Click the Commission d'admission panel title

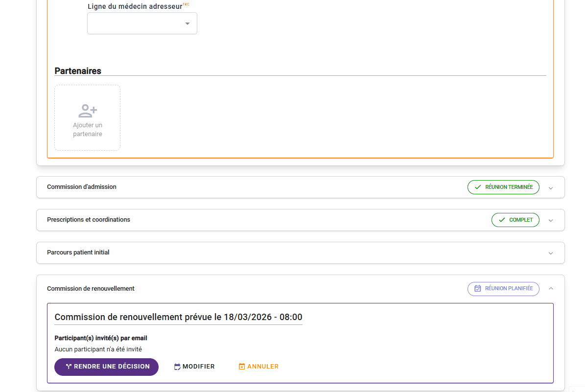click(82, 187)
